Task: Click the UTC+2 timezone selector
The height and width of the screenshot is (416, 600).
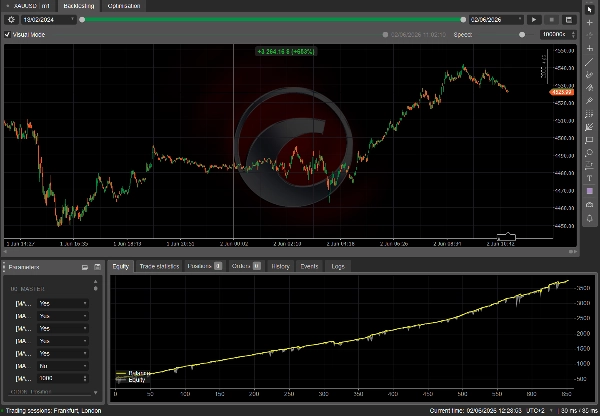Action: coord(540,411)
